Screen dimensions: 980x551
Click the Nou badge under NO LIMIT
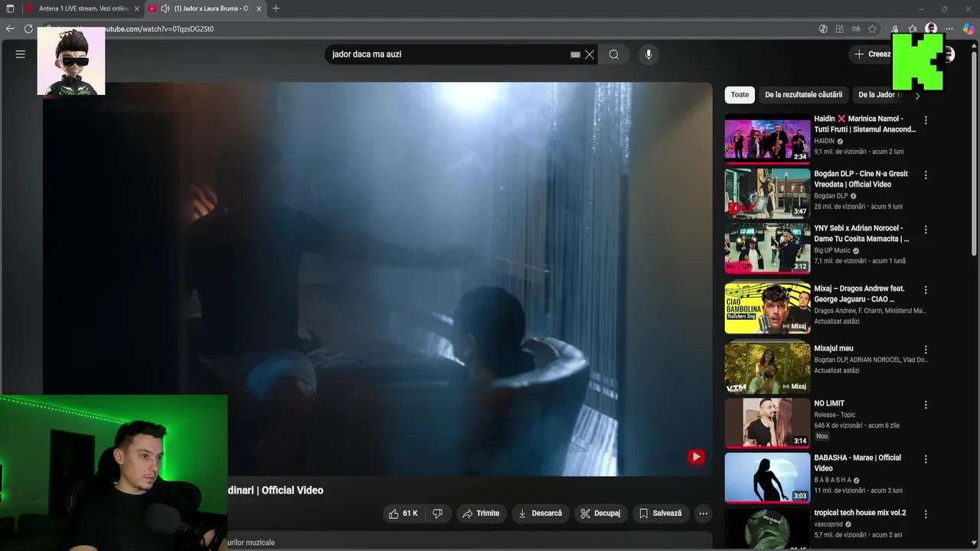pyautogui.click(x=822, y=436)
